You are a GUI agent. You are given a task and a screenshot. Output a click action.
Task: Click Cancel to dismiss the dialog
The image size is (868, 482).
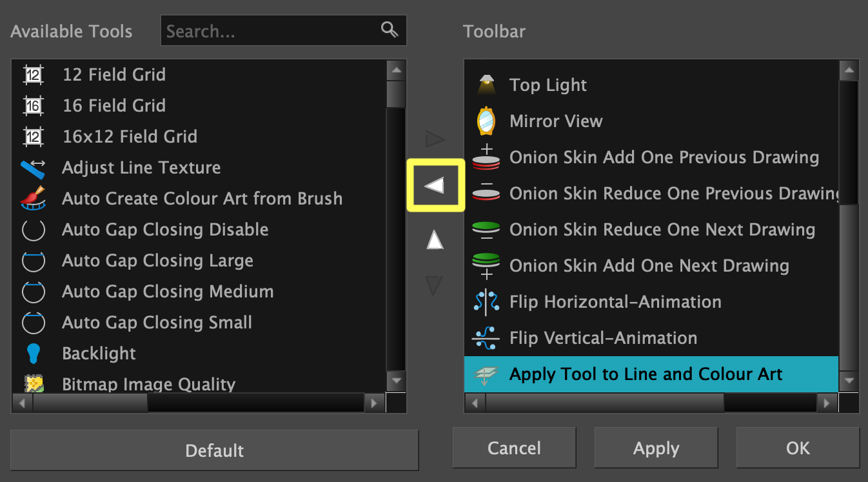click(x=514, y=448)
